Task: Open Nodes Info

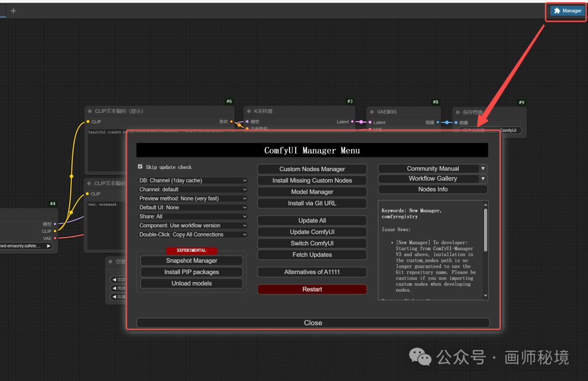Action: pyautogui.click(x=433, y=189)
